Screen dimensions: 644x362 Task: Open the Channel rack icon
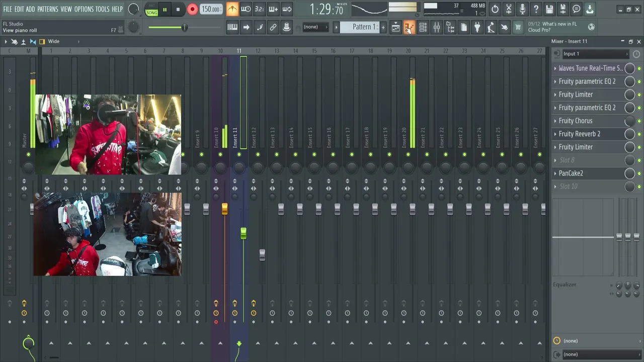[x=423, y=28]
